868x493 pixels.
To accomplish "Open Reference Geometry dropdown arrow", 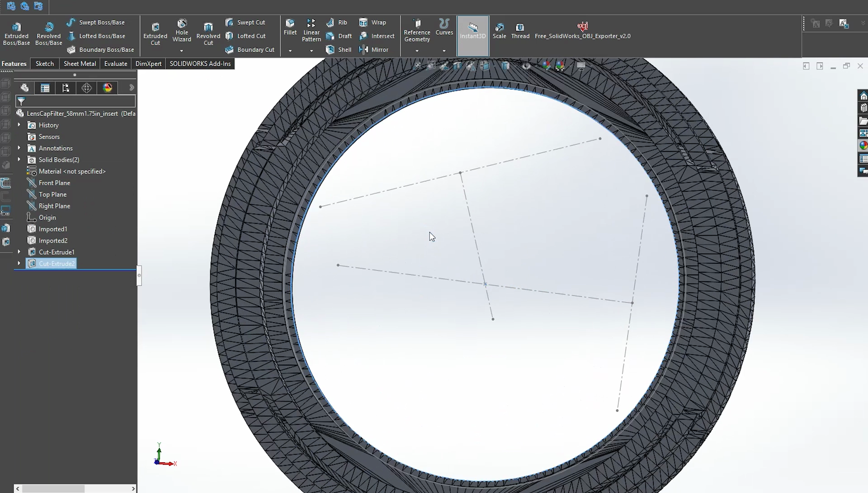I will pos(417,51).
